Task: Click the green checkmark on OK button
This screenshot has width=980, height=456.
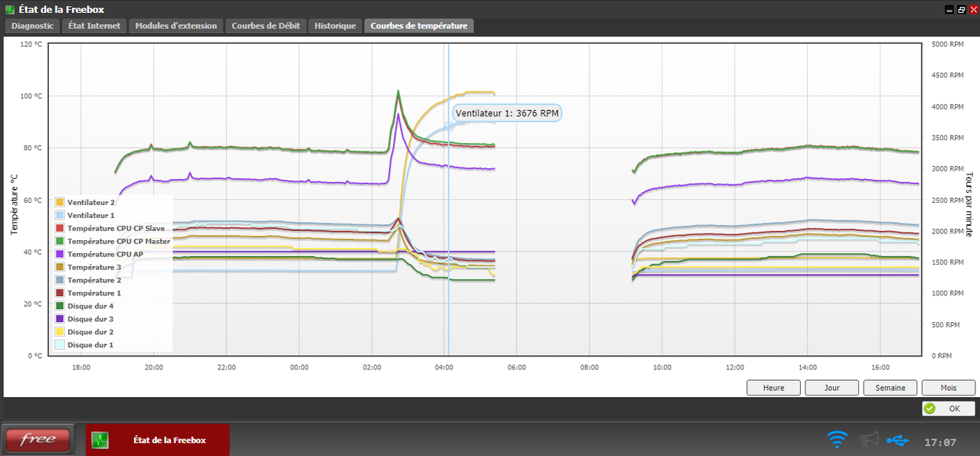Action: [929, 409]
